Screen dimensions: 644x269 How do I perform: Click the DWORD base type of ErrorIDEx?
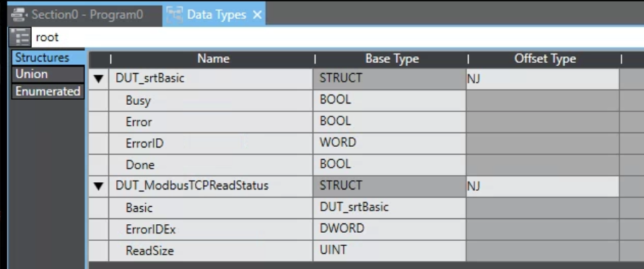tap(389, 229)
